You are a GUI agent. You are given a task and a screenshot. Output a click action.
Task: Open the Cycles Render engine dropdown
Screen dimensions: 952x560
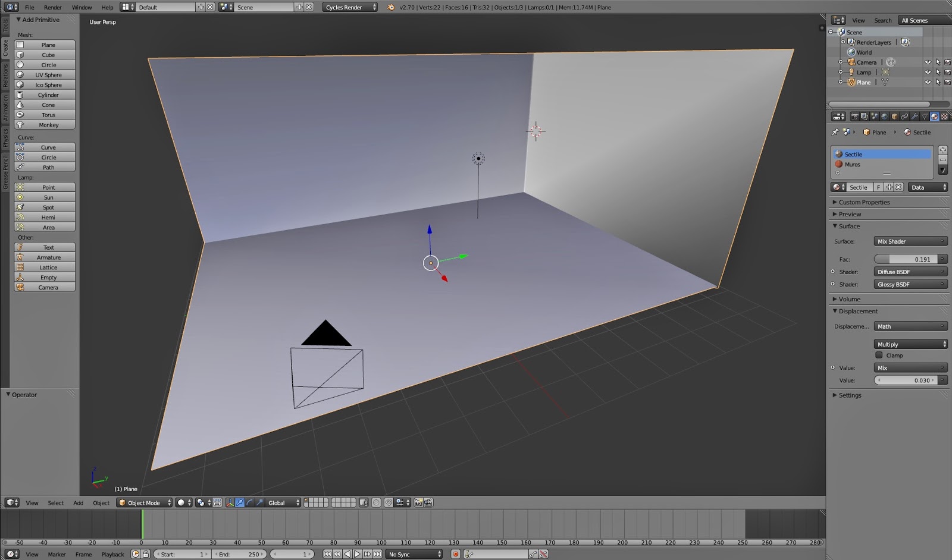point(350,7)
